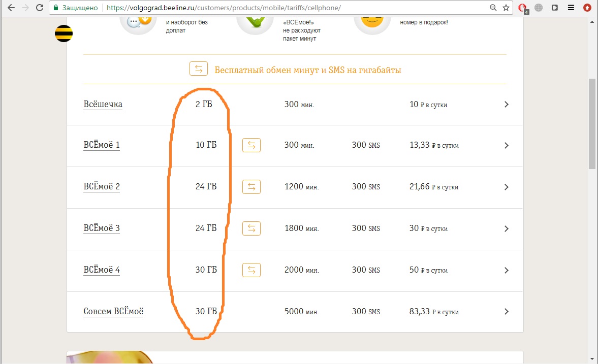Click exchange icon in ВСЁмоё 4 row
This screenshot has width=598, height=364.
point(251,270)
